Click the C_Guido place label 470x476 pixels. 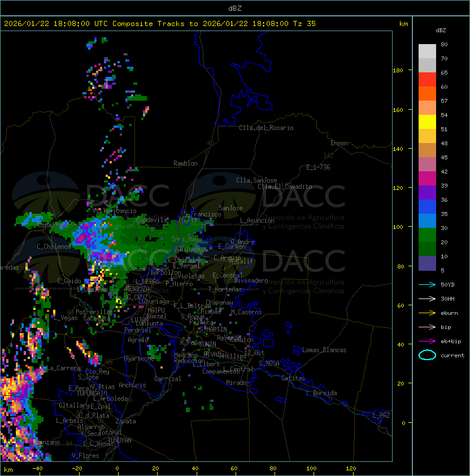click(69, 281)
